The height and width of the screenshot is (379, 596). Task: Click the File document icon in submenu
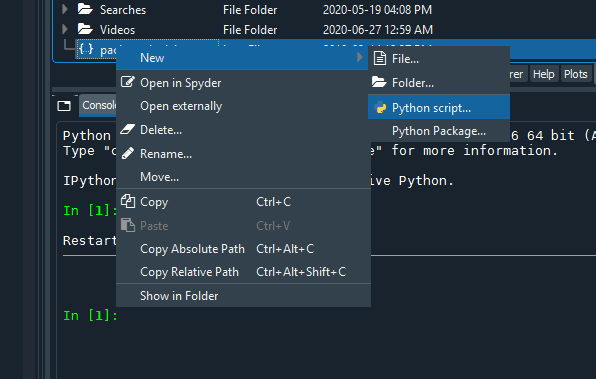(380, 59)
